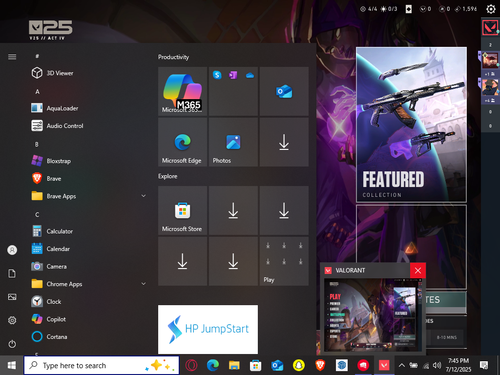Click the Power button in Start sidebar
The width and height of the screenshot is (500, 375).
pyautogui.click(x=12, y=344)
